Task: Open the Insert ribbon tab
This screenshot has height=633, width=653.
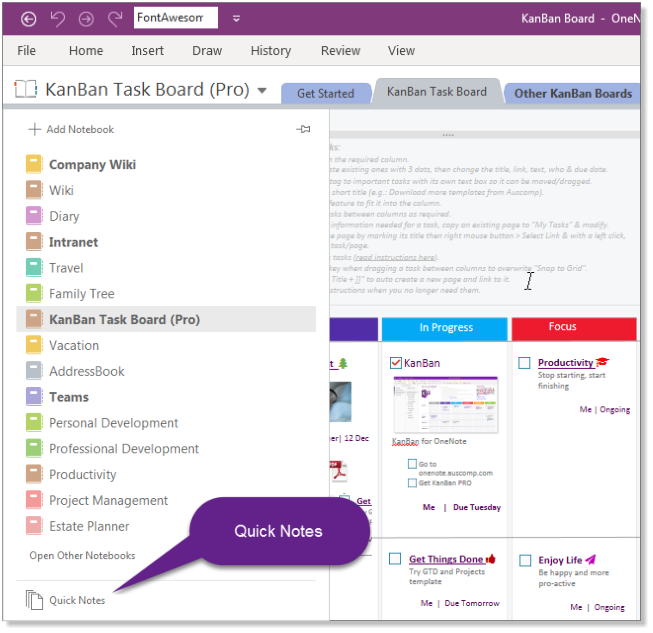Action: (147, 50)
